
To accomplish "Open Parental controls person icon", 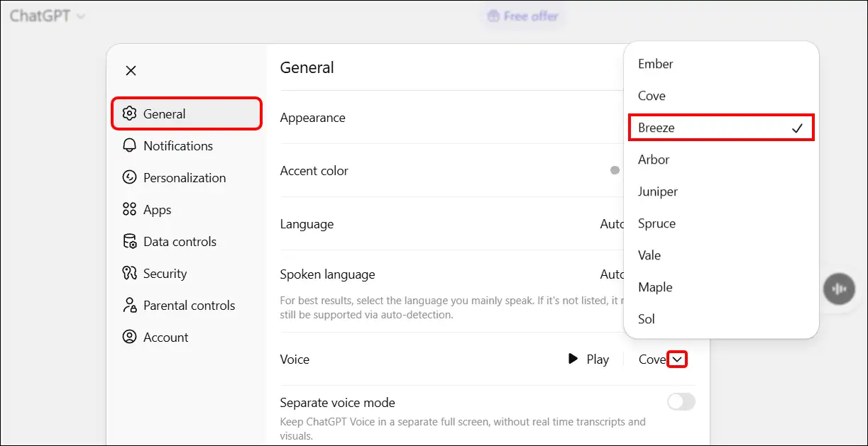I will point(129,305).
